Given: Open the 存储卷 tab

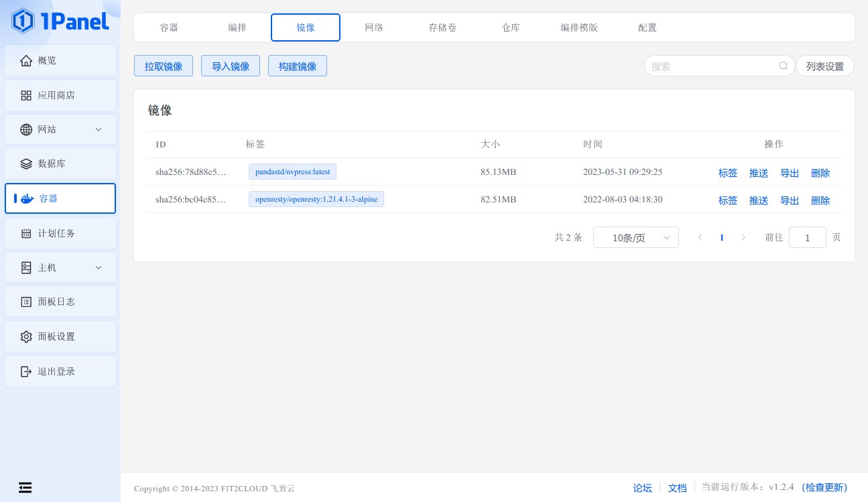Looking at the screenshot, I should 442,27.
